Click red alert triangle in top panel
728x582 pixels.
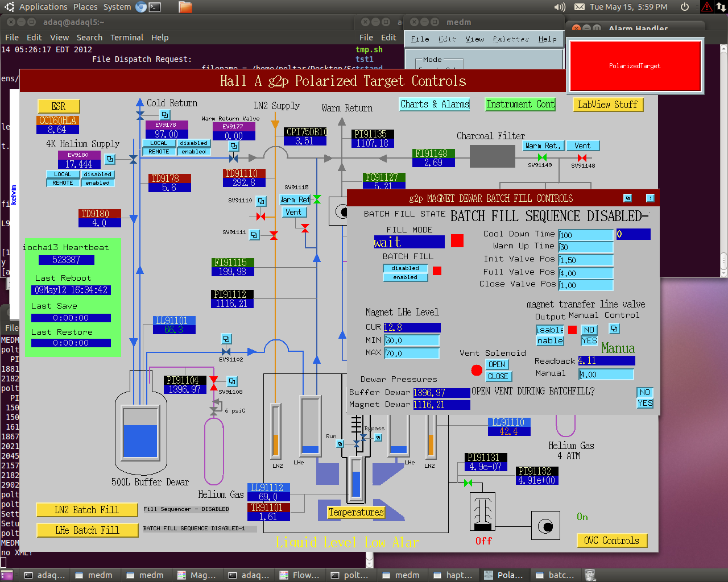tap(706, 7)
